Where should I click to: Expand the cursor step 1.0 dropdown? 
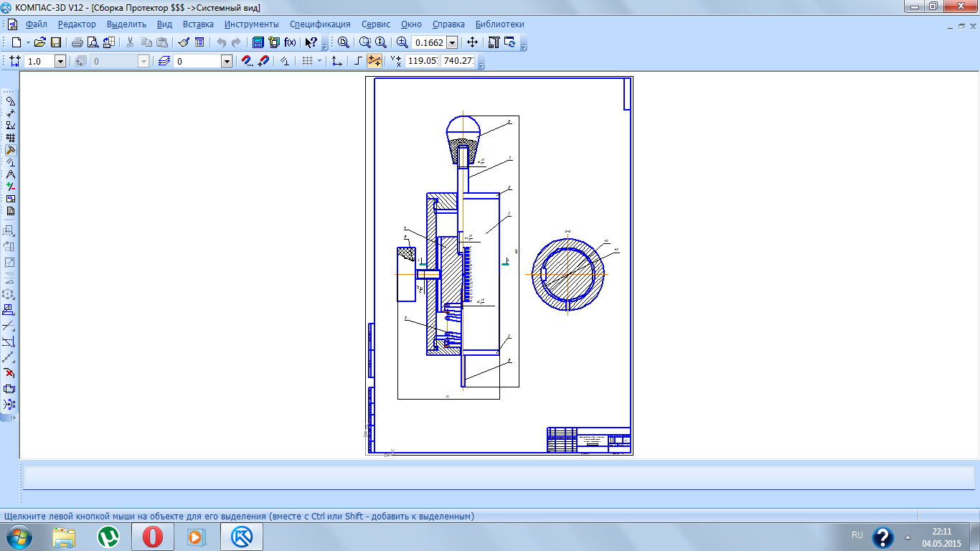[60, 62]
